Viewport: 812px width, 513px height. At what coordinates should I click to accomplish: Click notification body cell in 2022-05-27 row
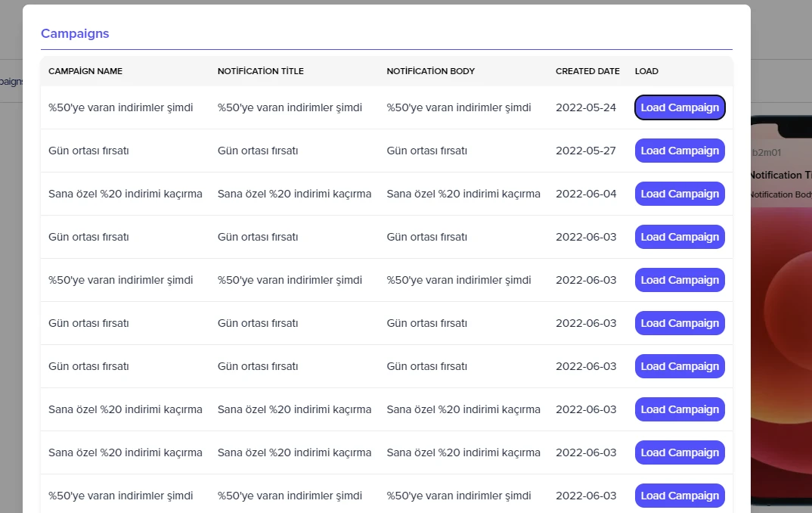(426, 151)
